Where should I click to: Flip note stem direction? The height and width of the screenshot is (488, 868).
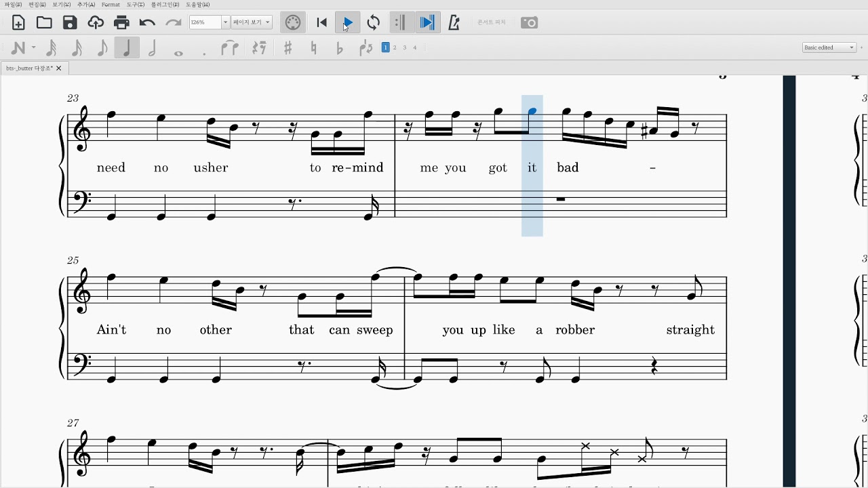pyautogui.click(x=366, y=48)
